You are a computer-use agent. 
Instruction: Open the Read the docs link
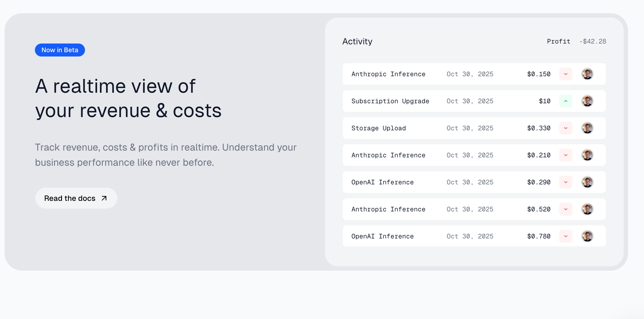coord(70,198)
